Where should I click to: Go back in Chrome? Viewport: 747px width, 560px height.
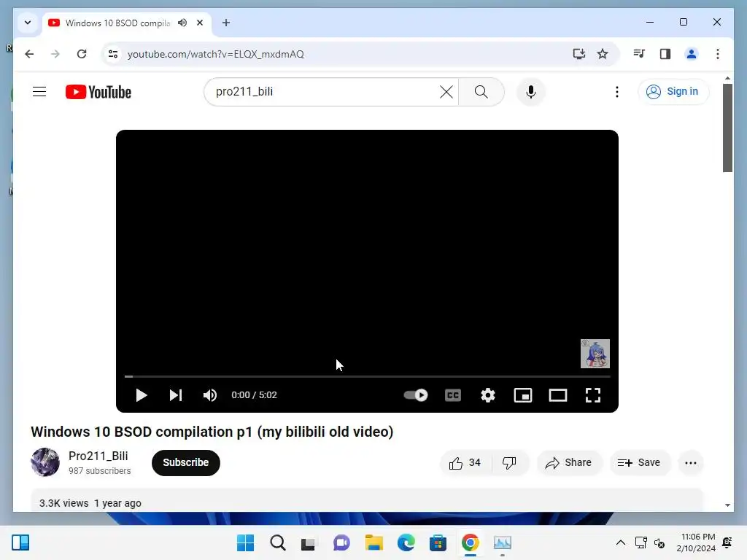pos(29,54)
